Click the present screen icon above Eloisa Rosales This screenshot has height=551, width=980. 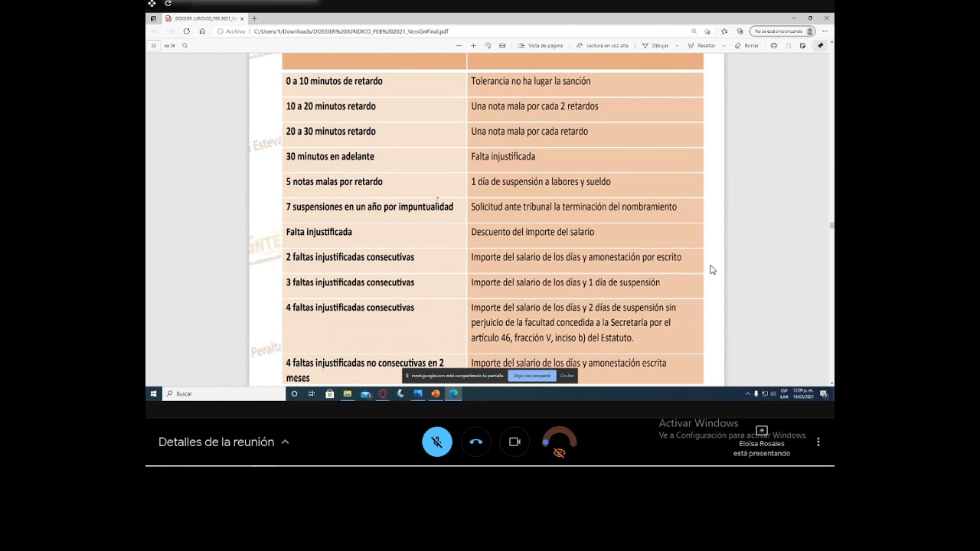[x=762, y=431]
